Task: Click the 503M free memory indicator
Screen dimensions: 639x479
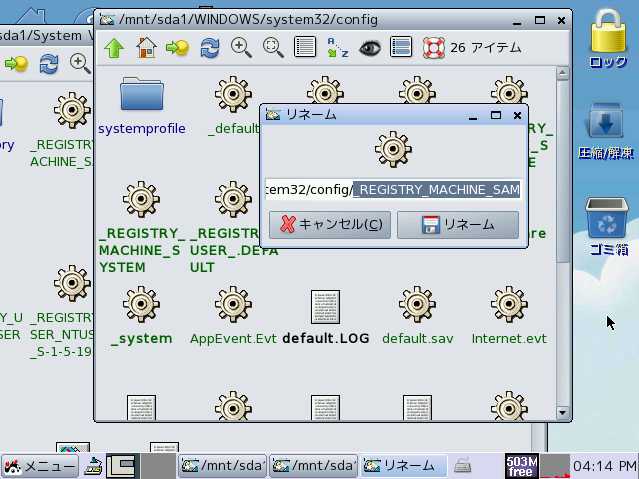Action: point(522,465)
